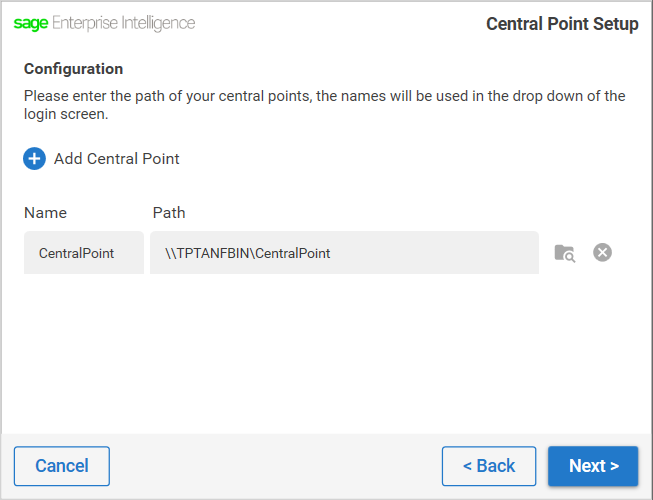Screen dimensions: 653x500
Task: Click the 'login screen.' line of the description
Action: click(66, 114)
